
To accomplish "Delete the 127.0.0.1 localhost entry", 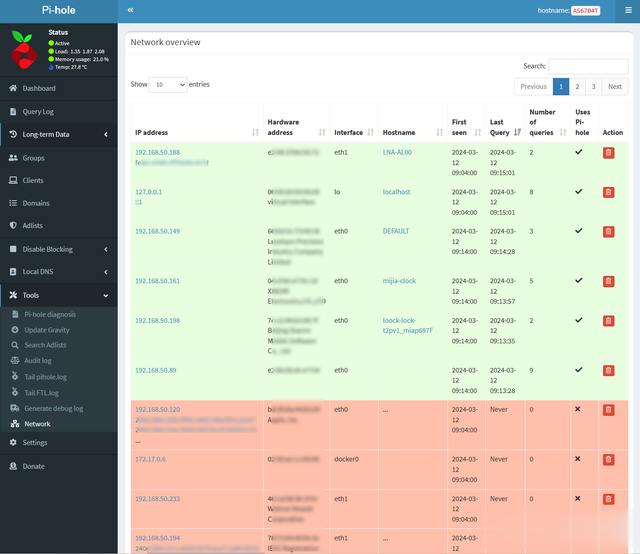I will point(608,192).
